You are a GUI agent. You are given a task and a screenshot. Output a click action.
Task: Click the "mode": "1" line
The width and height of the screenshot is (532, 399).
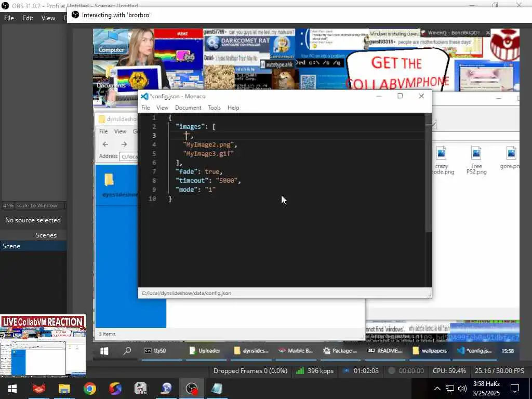tap(195, 190)
